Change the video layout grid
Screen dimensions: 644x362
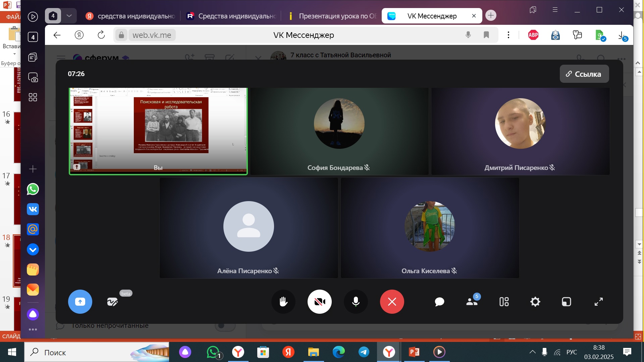(504, 302)
